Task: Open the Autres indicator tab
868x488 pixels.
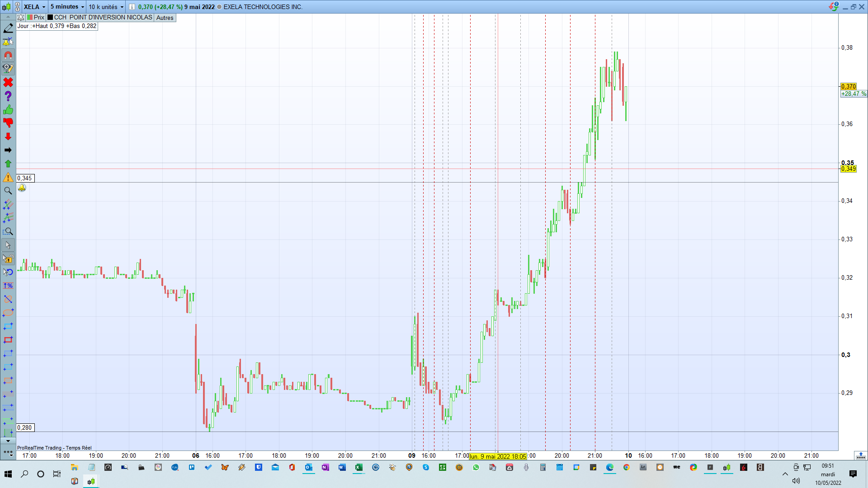Action: pyautogui.click(x=165, y=18)
